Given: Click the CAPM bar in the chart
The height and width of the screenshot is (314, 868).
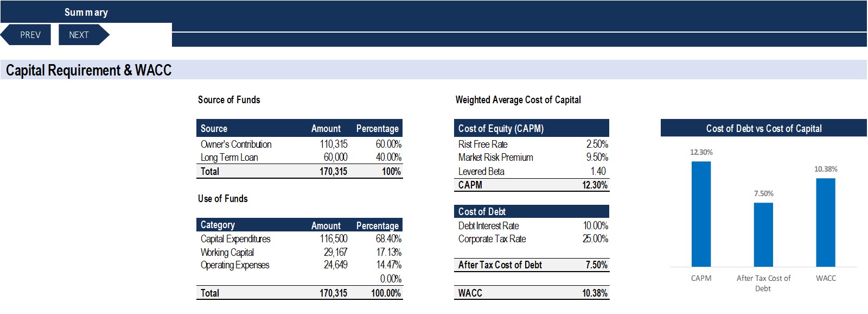Looking at the screenshot, I should [701, 214].
